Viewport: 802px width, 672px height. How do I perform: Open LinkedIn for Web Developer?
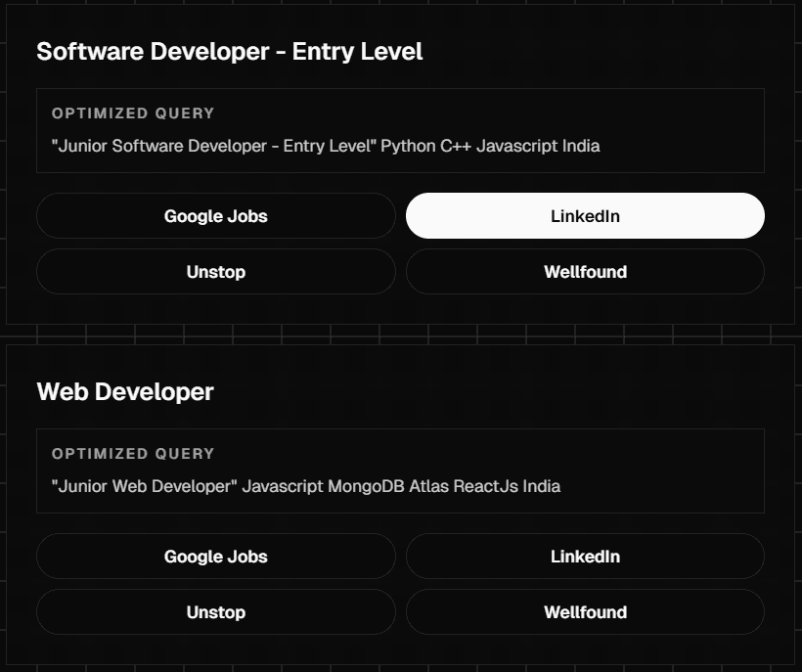point(585,557)
